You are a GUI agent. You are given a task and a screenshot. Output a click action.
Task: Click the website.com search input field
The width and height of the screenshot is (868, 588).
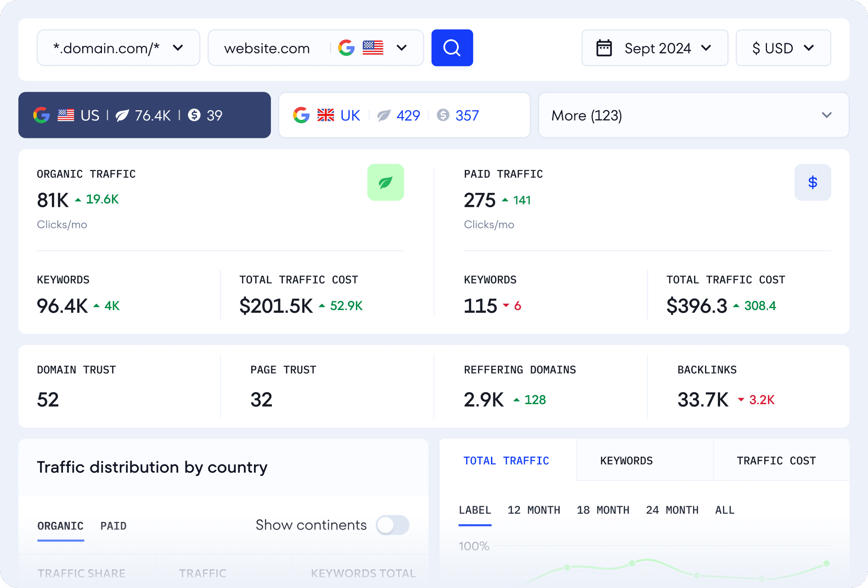(267, 48)
